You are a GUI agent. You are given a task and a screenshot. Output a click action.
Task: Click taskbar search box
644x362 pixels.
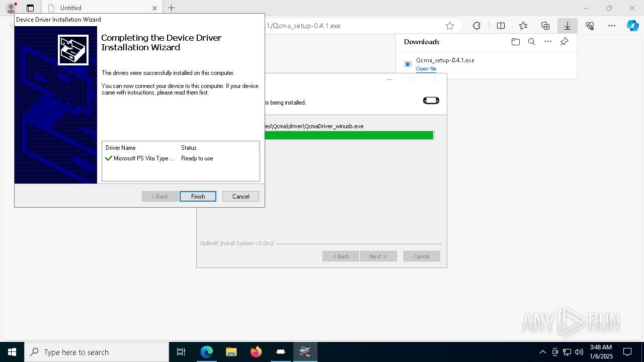click(96, 352)
